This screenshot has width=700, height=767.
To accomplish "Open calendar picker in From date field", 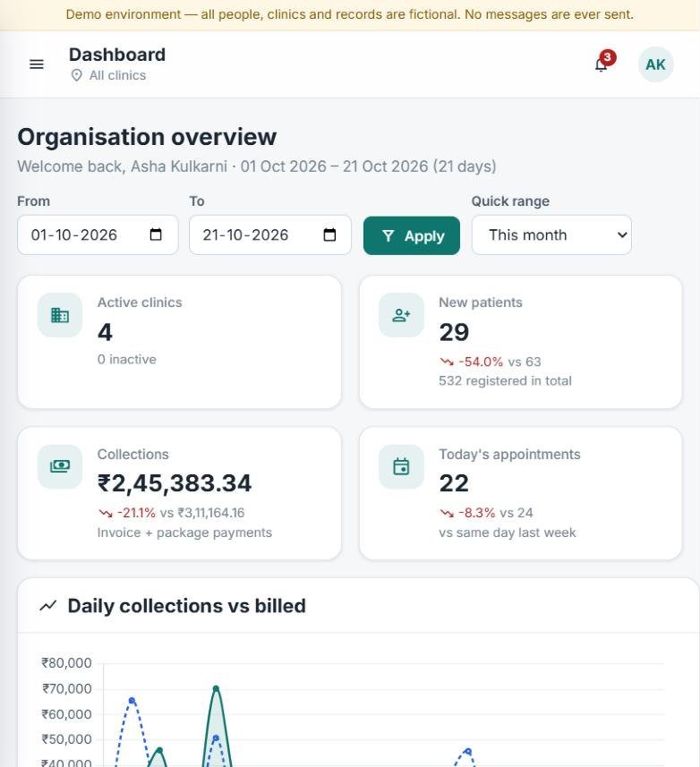I will tap(156, 234).
